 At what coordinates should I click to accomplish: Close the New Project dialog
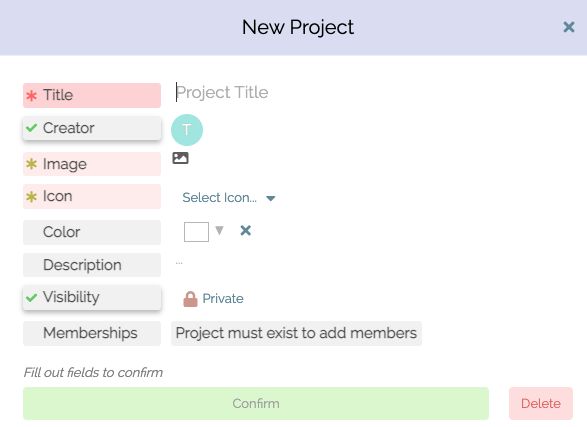pos(569,27)
